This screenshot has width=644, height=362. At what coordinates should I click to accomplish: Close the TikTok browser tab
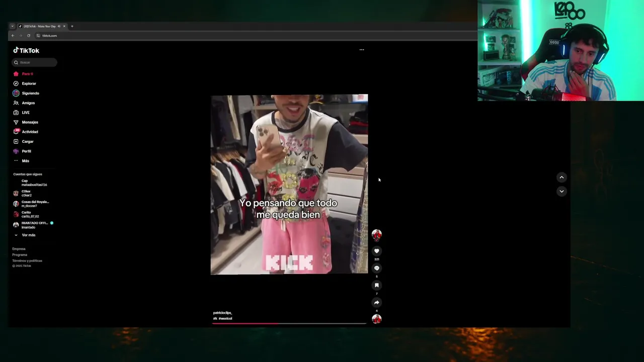pyautogui.click(x=64, y=26)
